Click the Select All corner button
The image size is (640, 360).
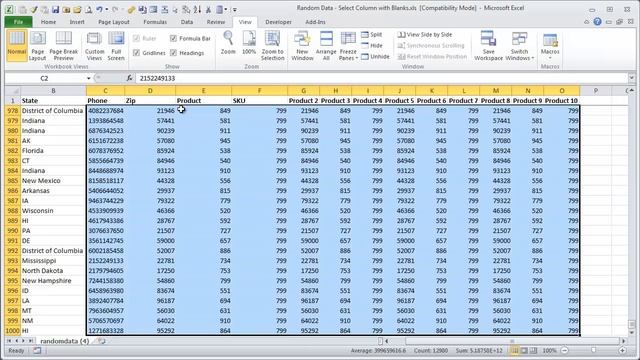13,91
